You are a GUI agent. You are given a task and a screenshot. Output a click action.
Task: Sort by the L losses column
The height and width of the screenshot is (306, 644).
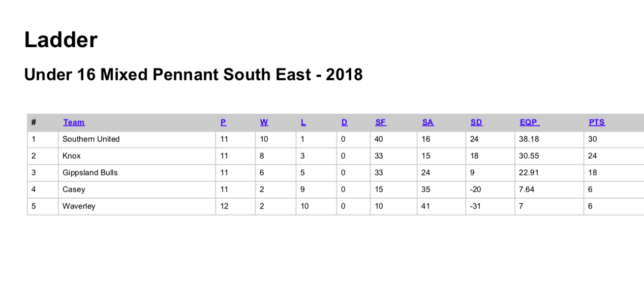(303, 123)
